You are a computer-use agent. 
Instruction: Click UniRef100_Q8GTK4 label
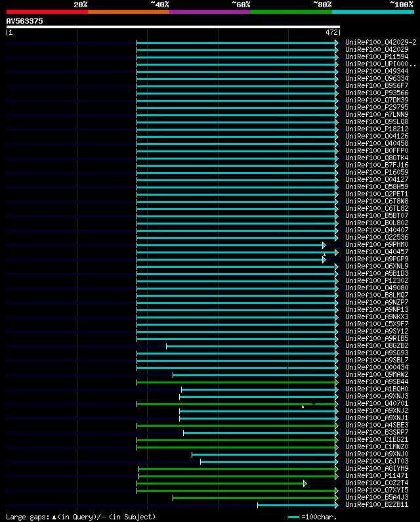click(x=377, y=158)
